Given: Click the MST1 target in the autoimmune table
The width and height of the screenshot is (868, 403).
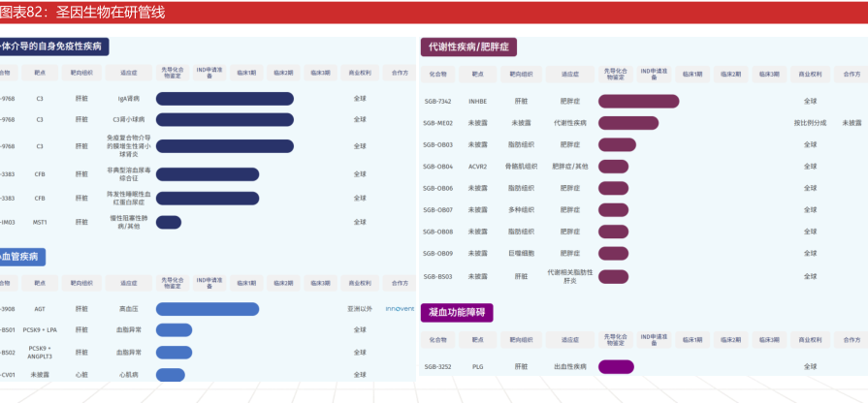Looking at the screenshot, I should tap(40, 222).
